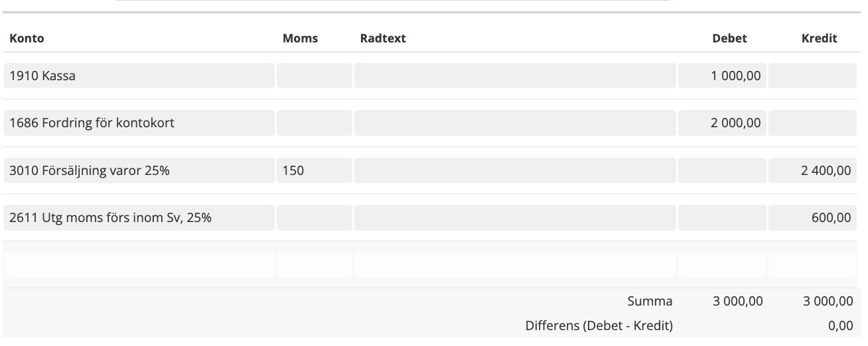Click the empty Debet field on the 3010 row

click(x=722, y=170)
